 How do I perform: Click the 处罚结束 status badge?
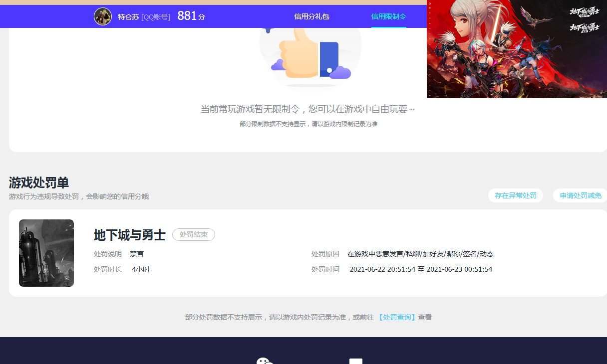point(194,234)
